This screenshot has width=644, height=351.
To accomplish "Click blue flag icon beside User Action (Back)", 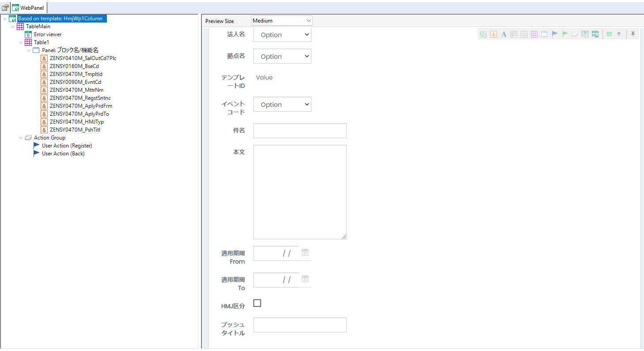I will [36, 153].
